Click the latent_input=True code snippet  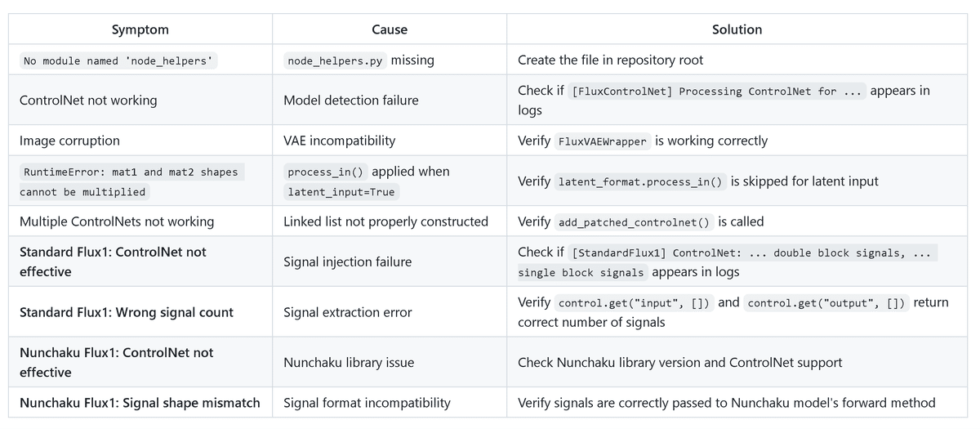point(341,192)
